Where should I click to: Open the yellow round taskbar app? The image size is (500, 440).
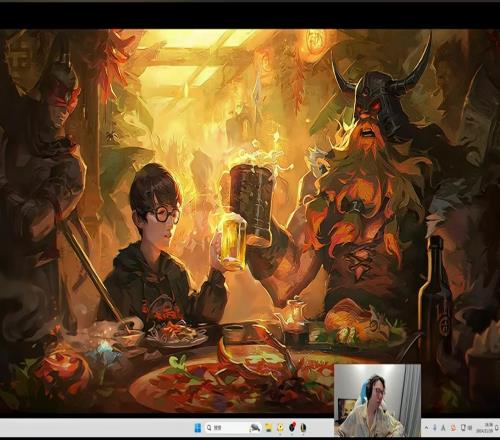(280, 428)
